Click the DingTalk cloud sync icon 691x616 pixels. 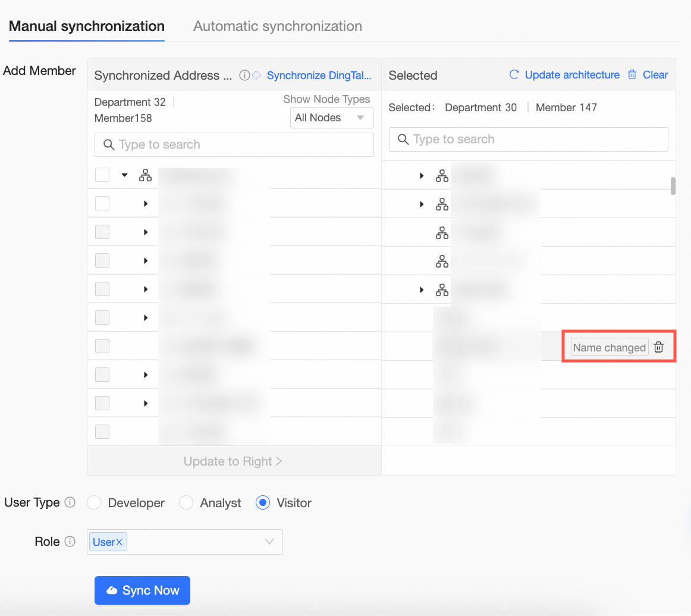coord(257,76)
